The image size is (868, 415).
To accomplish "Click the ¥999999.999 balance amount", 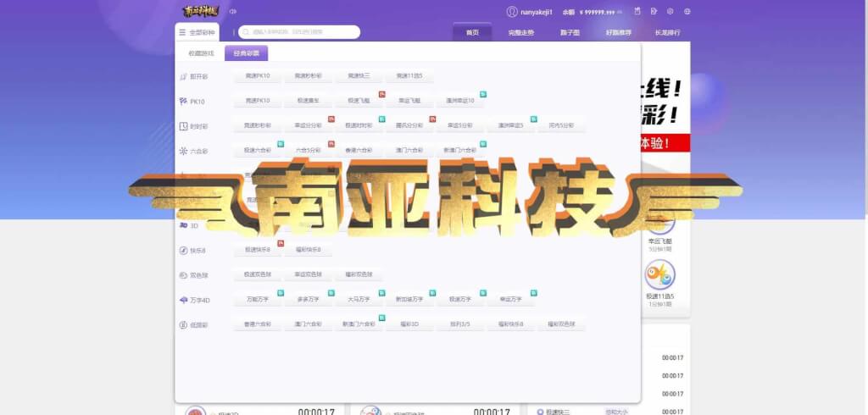I will [x=597, y=12].
